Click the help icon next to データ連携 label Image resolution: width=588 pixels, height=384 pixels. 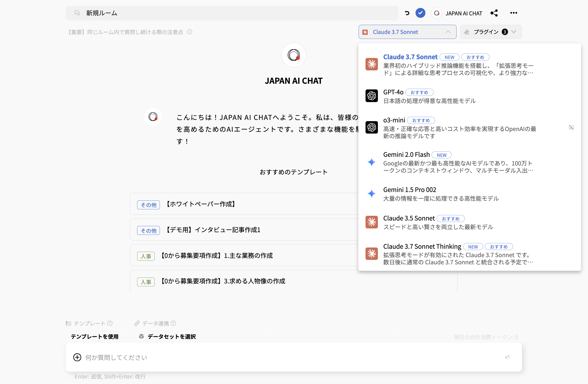(174, 323)
